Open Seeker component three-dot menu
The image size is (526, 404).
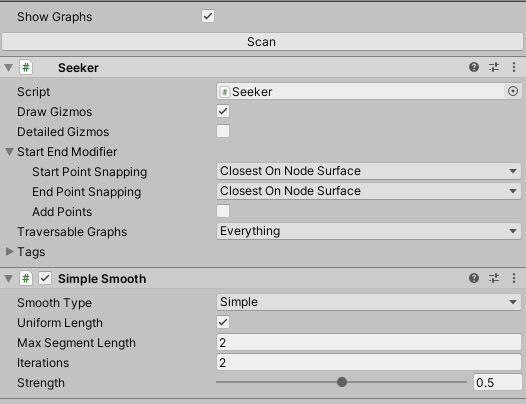pos(514,67)
